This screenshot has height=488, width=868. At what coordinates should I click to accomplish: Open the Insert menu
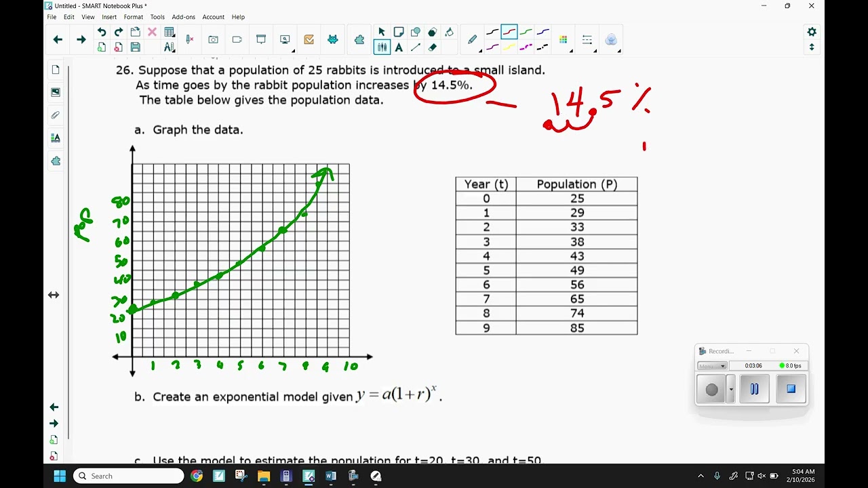[109, 17]
